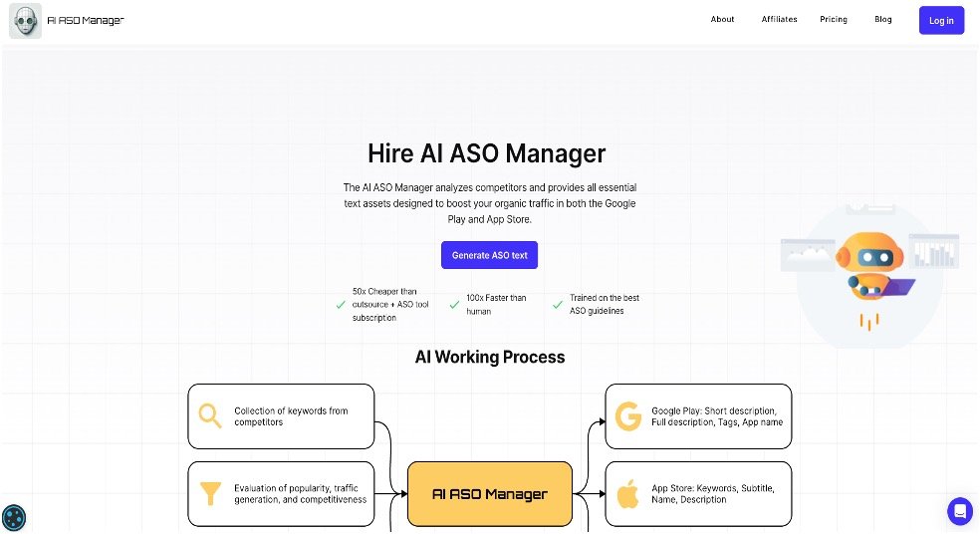Click checkmark beside 'Trained on the best'
Viewport: 980px width, 534px height.
tap(558, 305)
